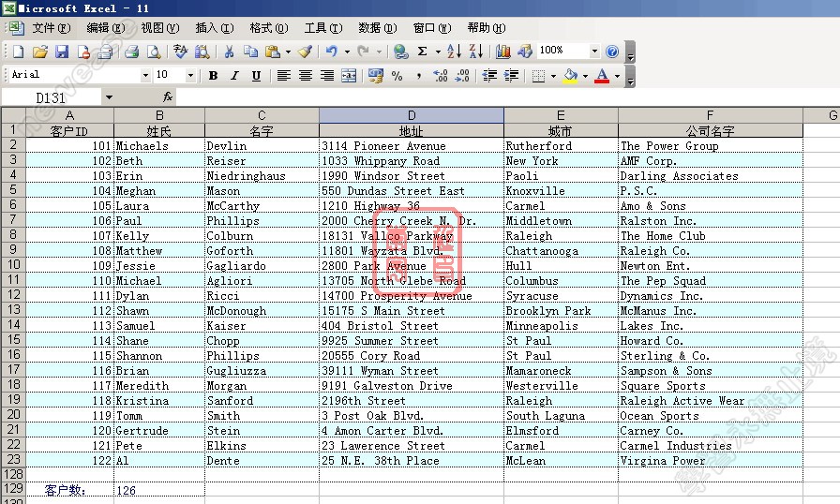Select column D header
The image size is (840, 504).
[411, 115]
